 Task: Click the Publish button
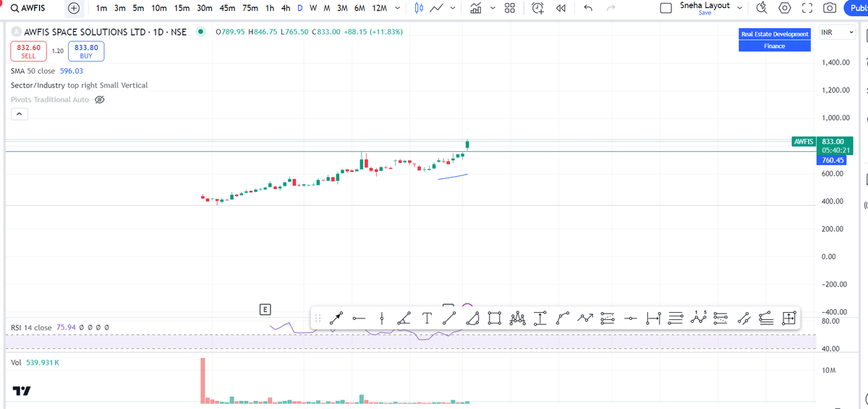[x=856, y=9]
